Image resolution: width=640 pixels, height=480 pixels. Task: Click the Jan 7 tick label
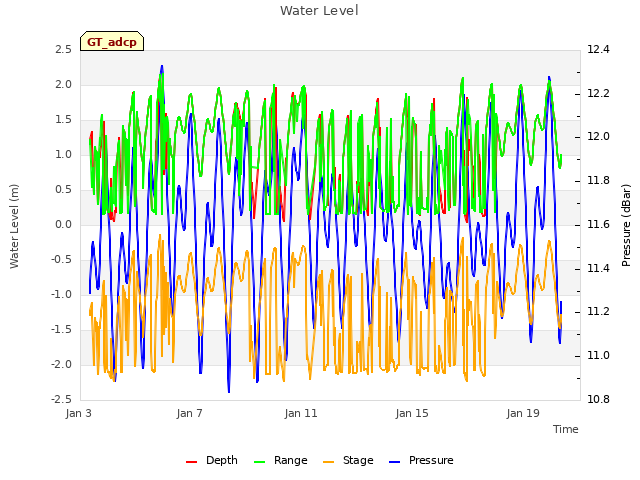189,413
